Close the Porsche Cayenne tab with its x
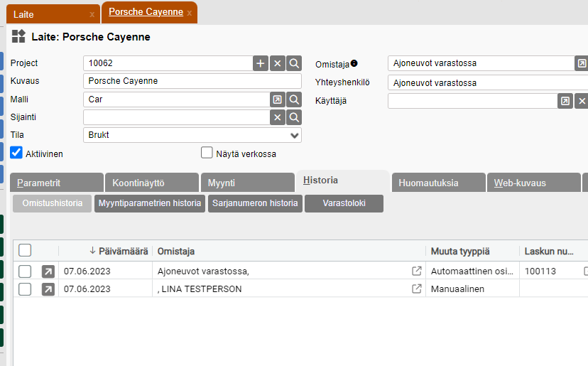Screen dimensions: 588x366 [190, 13]
